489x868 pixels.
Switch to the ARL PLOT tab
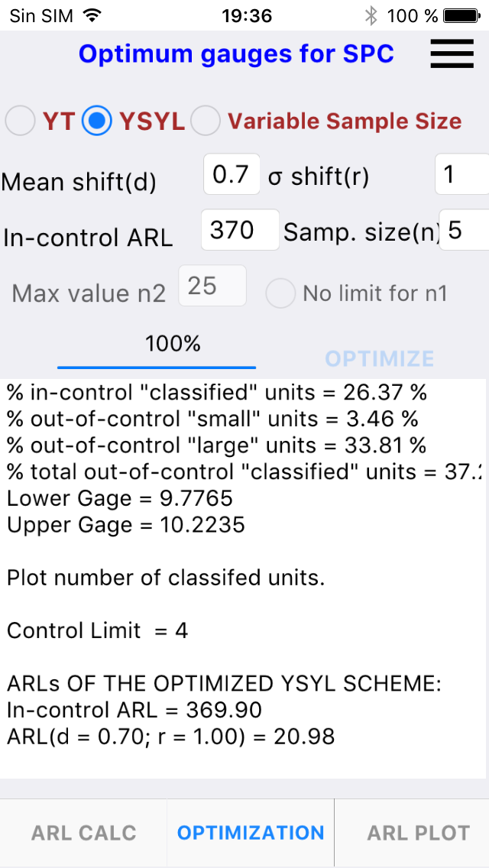tap(419, 833)
